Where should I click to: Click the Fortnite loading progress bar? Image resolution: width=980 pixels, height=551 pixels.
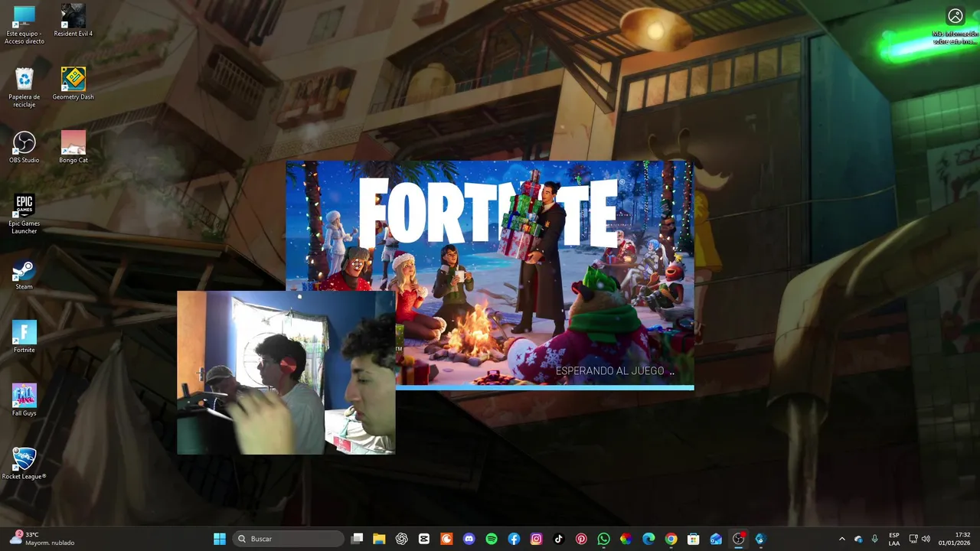(x=544, y=387)
